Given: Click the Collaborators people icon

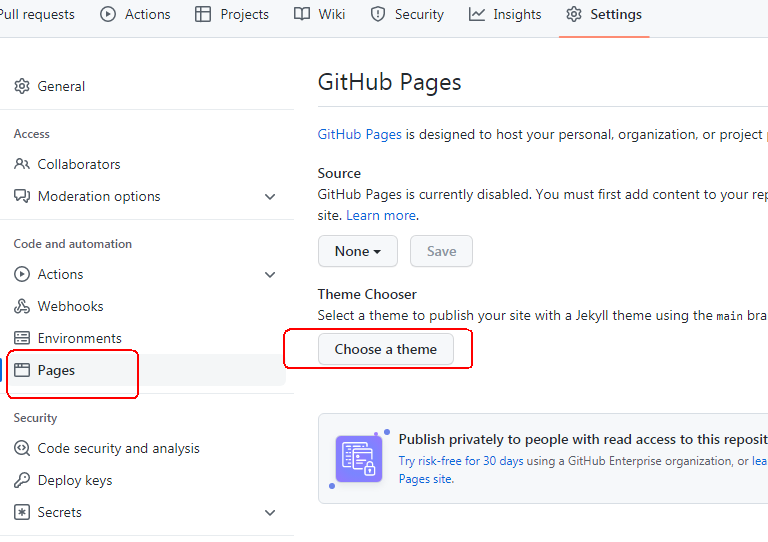Looking at the screenshot, I should click(x=22, y=164).
